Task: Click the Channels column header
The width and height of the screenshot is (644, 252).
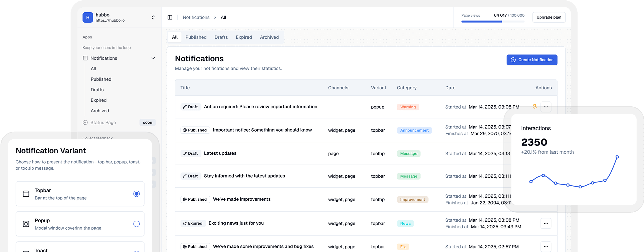Action: click(338, 88)
